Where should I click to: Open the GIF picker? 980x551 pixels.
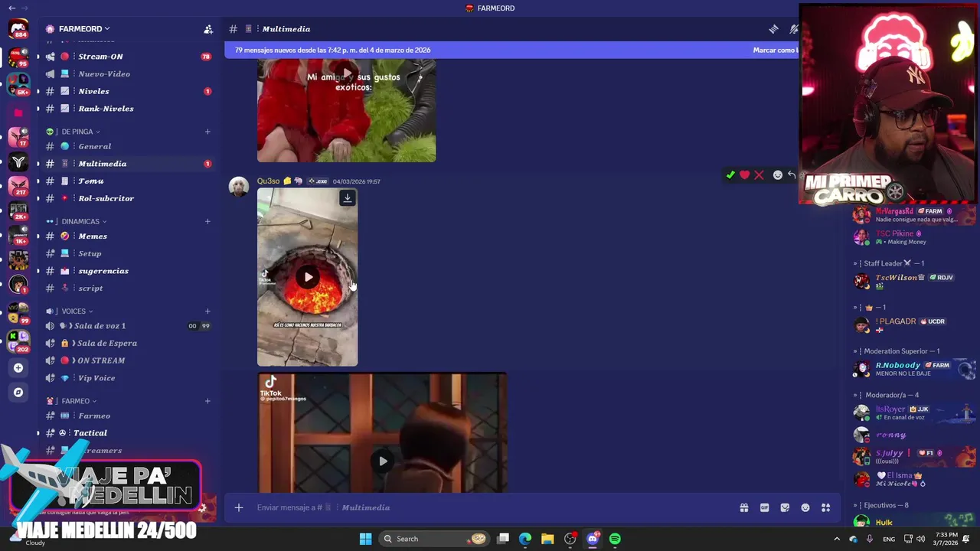coord(764,507)
